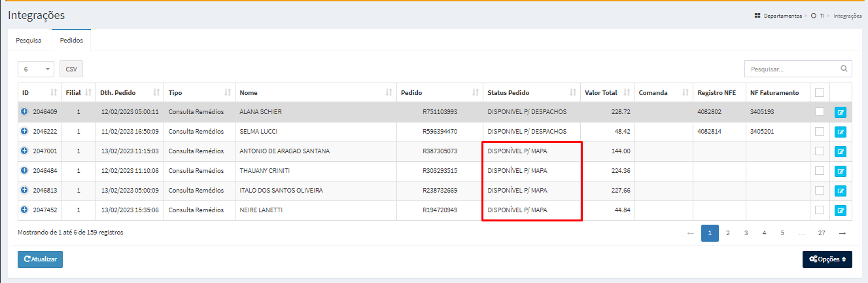Expand row details for order 2046222
This screenshot has width=868, height=283.
click(24, 132)
